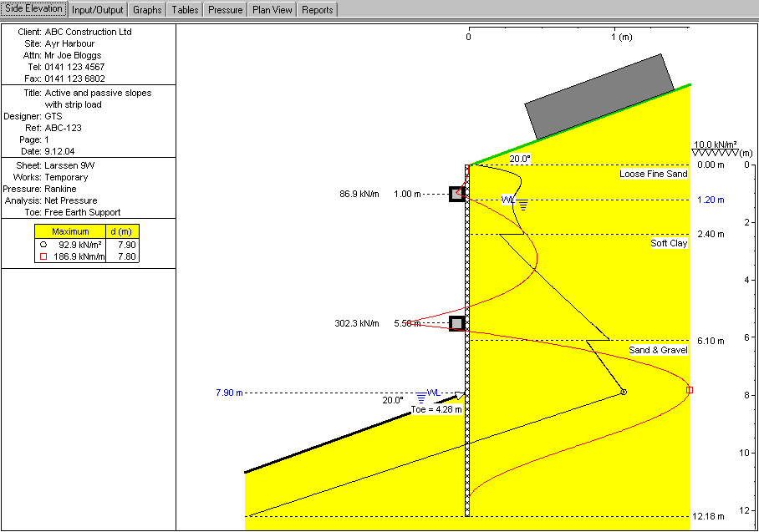The image size is (759, 532).
Task: Open the Tables tab
Action: [185, 10]
